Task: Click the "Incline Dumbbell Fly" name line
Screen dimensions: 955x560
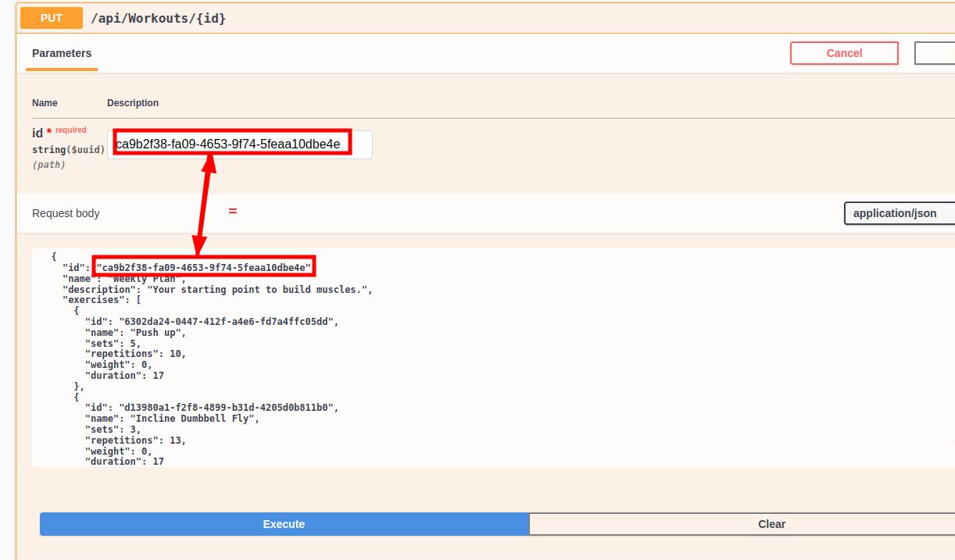Action: pyautogui.click(x=172, y=419)
